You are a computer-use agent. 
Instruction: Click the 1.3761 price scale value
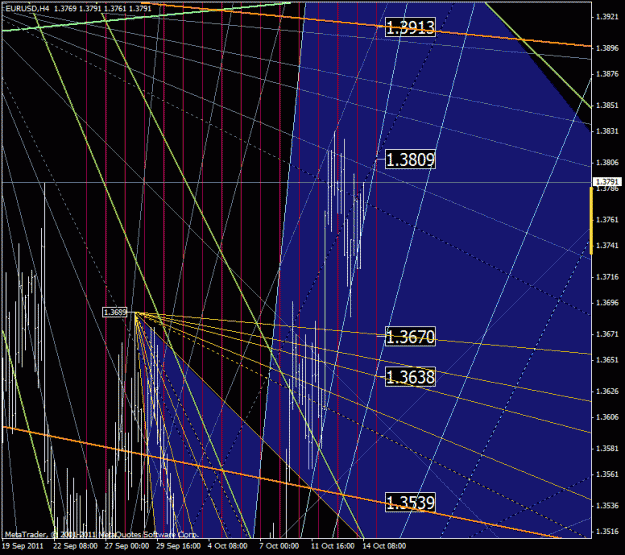pyautogui.click(x=607, y=220)
